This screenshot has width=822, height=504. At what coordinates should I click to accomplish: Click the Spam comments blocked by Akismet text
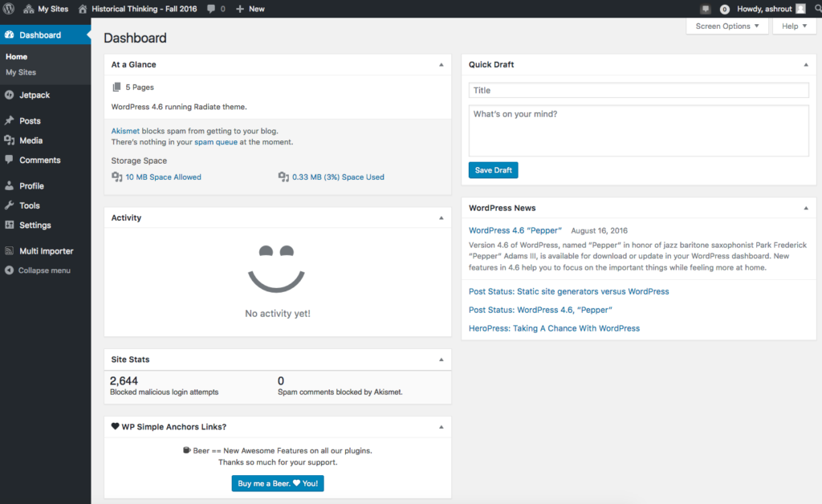coord(340,392)
